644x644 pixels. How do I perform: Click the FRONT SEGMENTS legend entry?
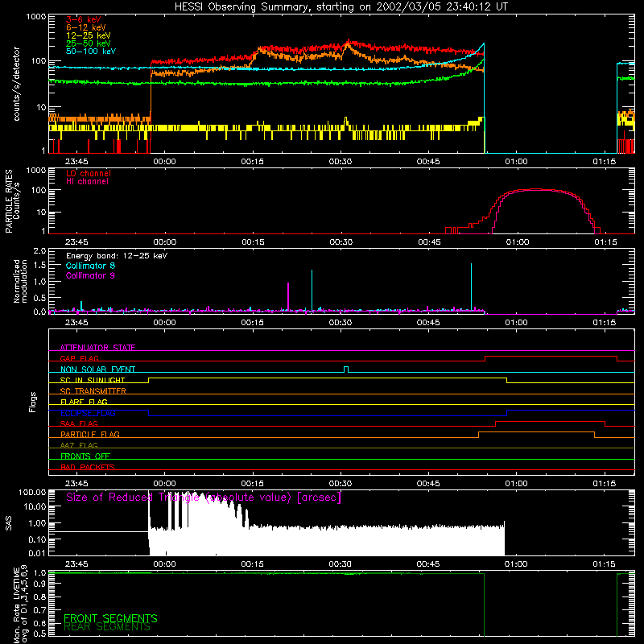coord(110,618)
